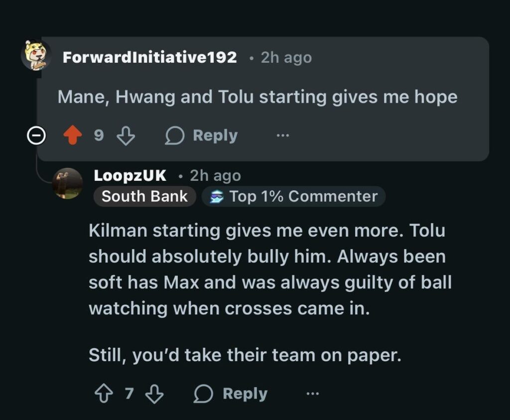Viewport: 510px width, 420px height.
Task: Click the speech bubble icon on LoopzUK's reply
Action: point(203,393)
